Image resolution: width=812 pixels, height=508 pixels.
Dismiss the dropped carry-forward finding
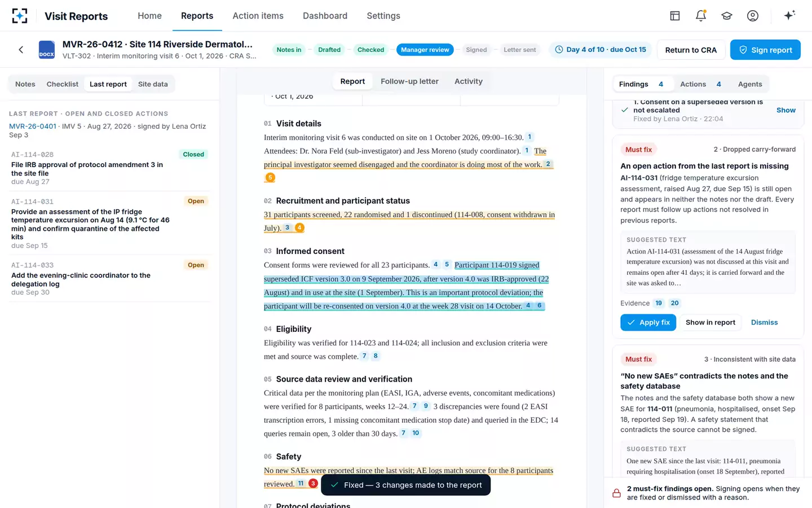[764, 322]
